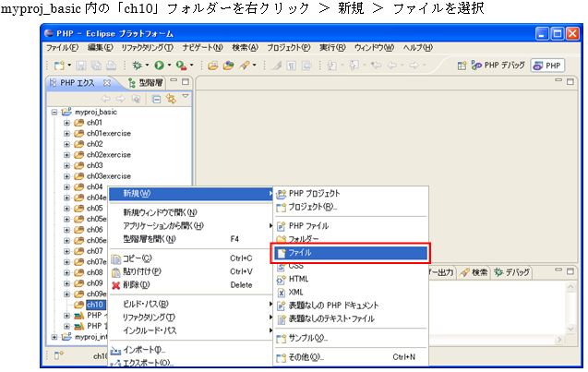Click the Debug bug icon in toolbar
Viewport: 588px width, 372px height.
(136, 66)
